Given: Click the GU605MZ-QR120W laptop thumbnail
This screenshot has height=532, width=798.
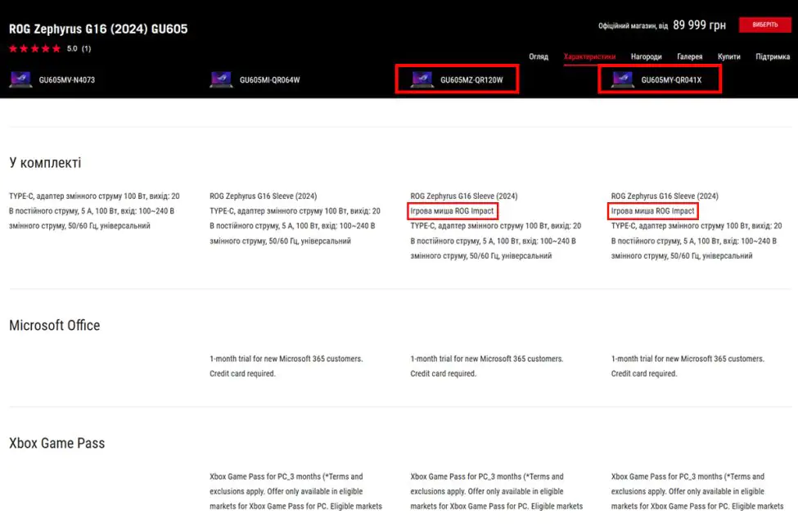Looking at the screenshot, I should coord(422,79).
